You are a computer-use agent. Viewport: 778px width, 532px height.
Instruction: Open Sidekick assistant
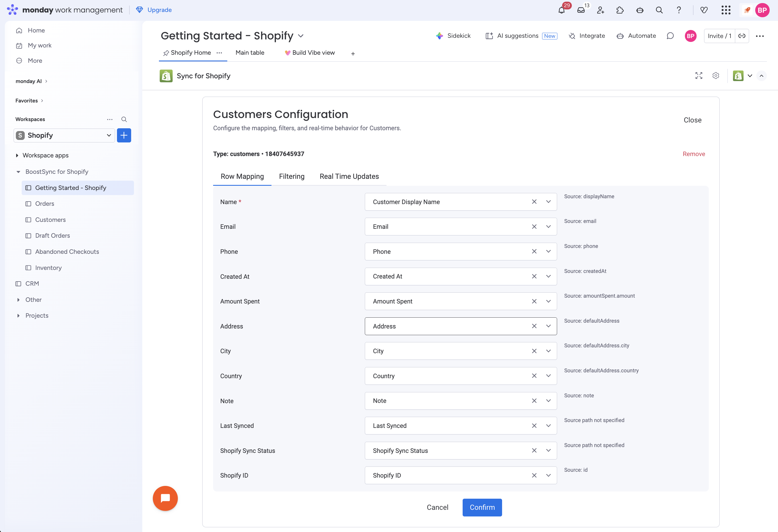pos(453,36)
